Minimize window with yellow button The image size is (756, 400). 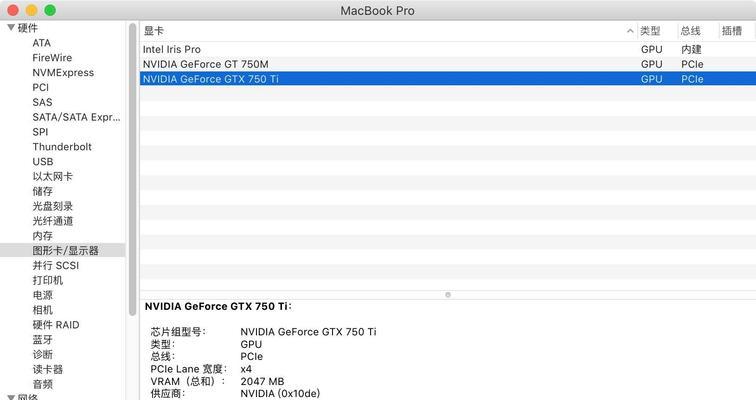(x=31, y=10)
